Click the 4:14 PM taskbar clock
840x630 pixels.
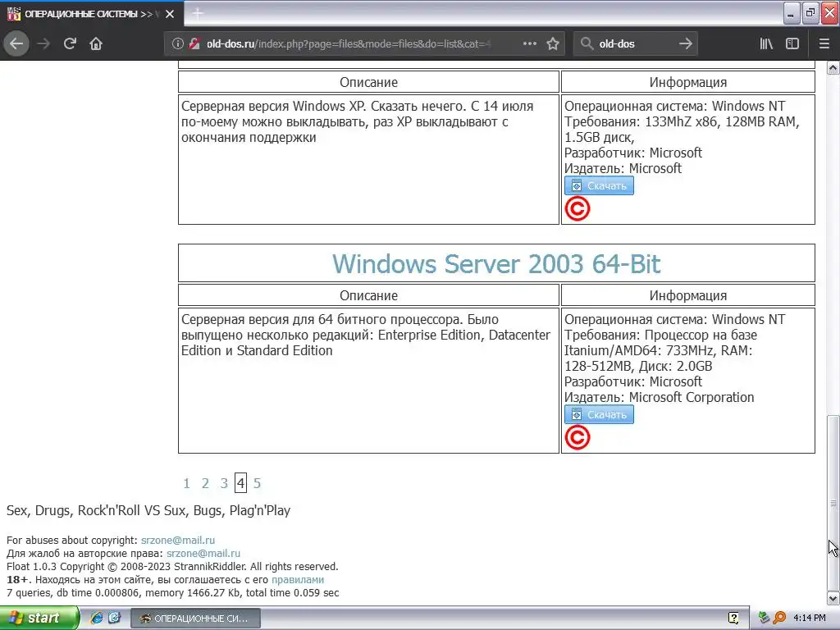click(x=810, y=618)
